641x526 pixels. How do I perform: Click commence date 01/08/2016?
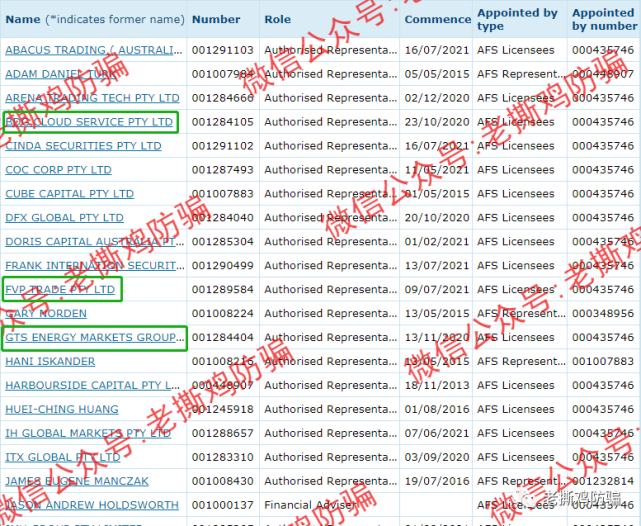click(x=437, y=409)
